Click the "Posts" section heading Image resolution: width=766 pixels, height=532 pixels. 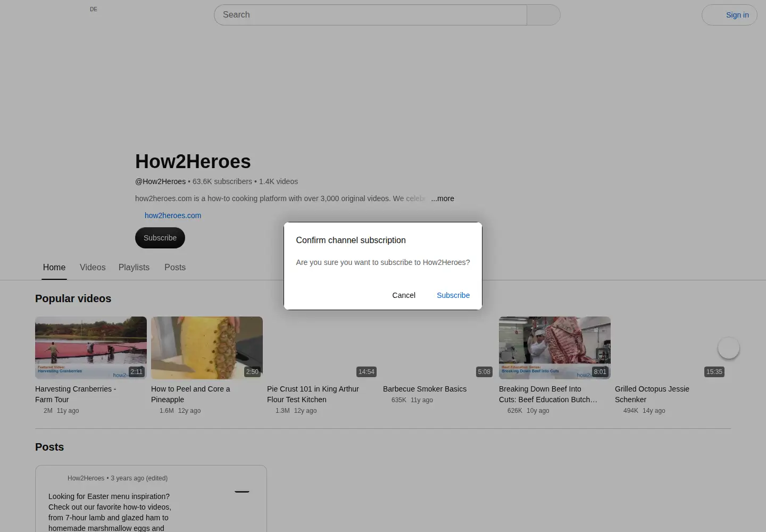49,447
